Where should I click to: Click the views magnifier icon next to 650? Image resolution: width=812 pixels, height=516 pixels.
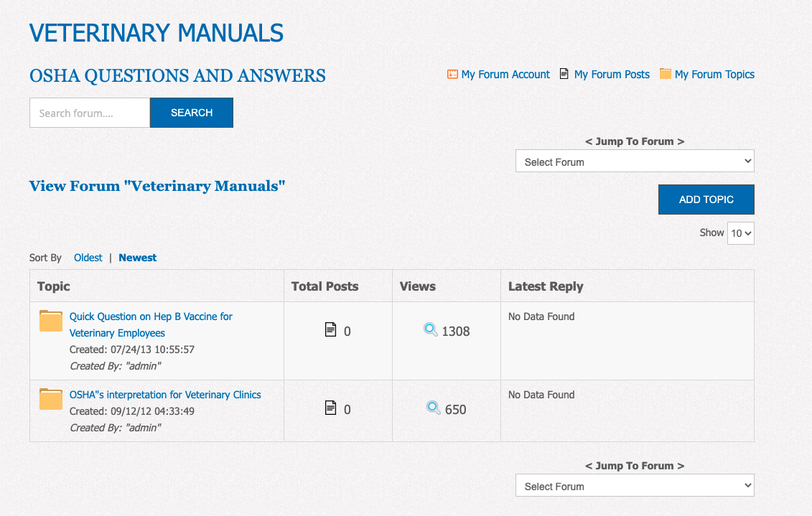[434, 408]
